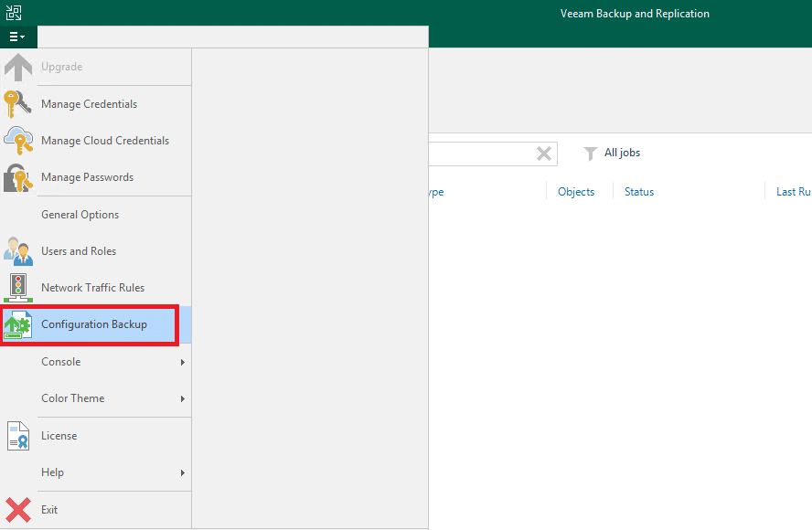
Task: Click the red Exit cross icon
Action: pos(18,510)
